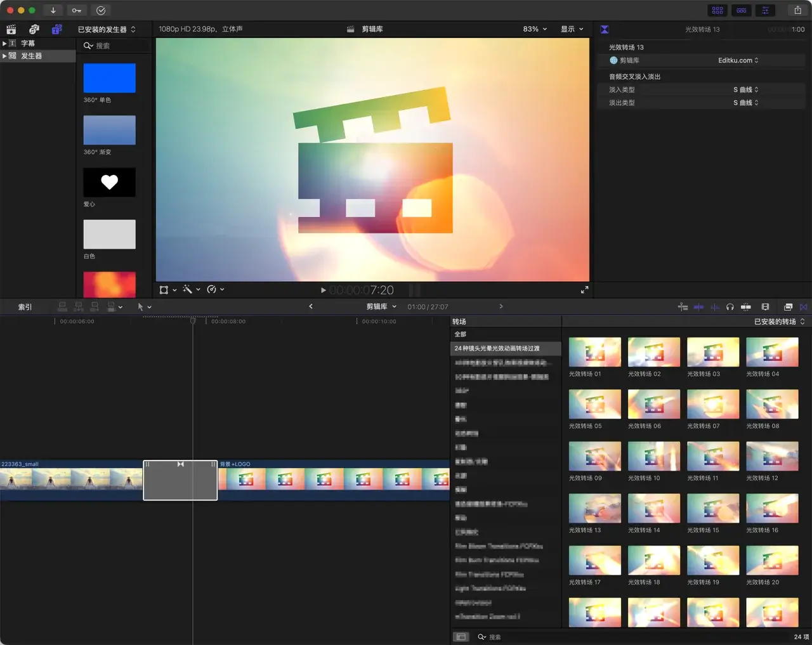Screen dimensions: 812x645
Task: Click the 索引 timeline index button
Action: coord(25,307)
